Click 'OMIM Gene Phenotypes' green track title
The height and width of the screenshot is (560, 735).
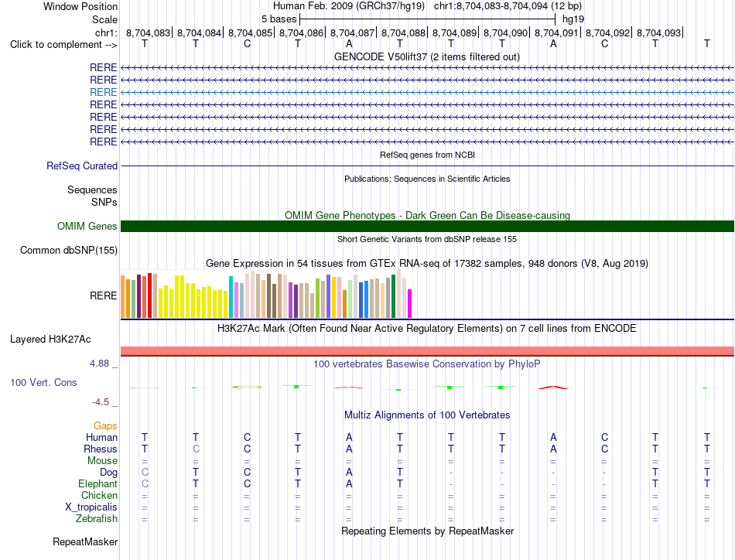coord(427,215)
